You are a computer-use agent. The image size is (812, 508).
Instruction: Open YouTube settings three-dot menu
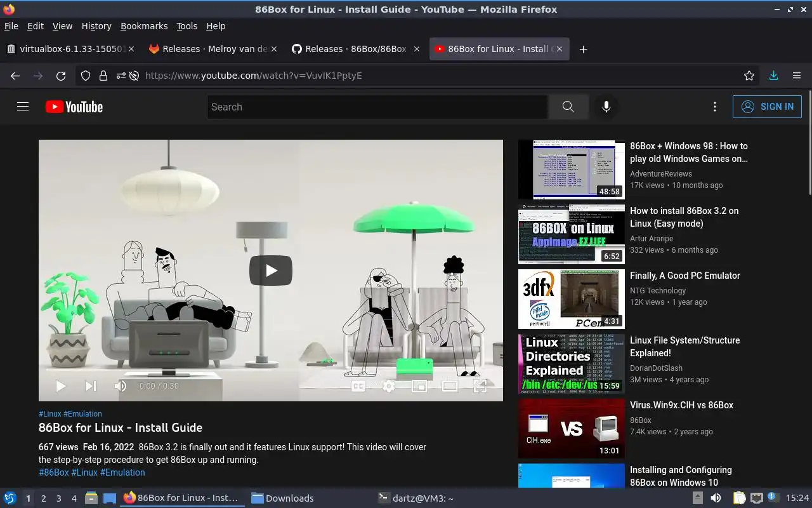[x=715, y=107]
